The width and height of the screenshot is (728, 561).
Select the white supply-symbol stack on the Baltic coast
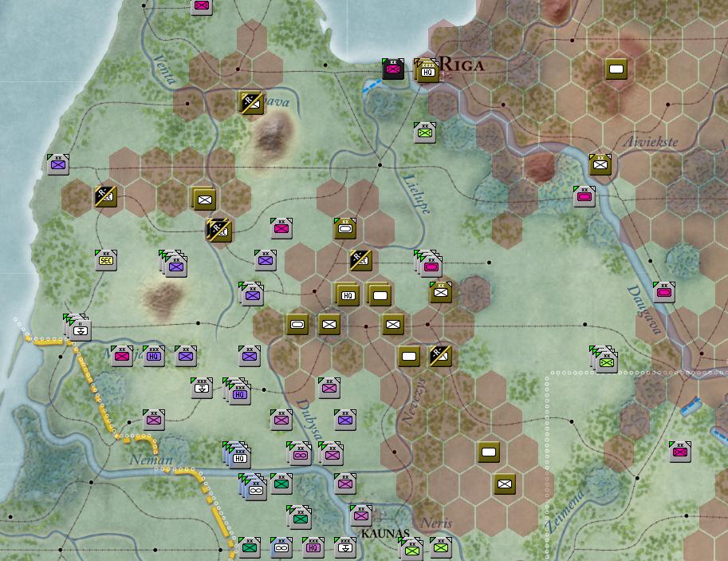pos(78,328)
